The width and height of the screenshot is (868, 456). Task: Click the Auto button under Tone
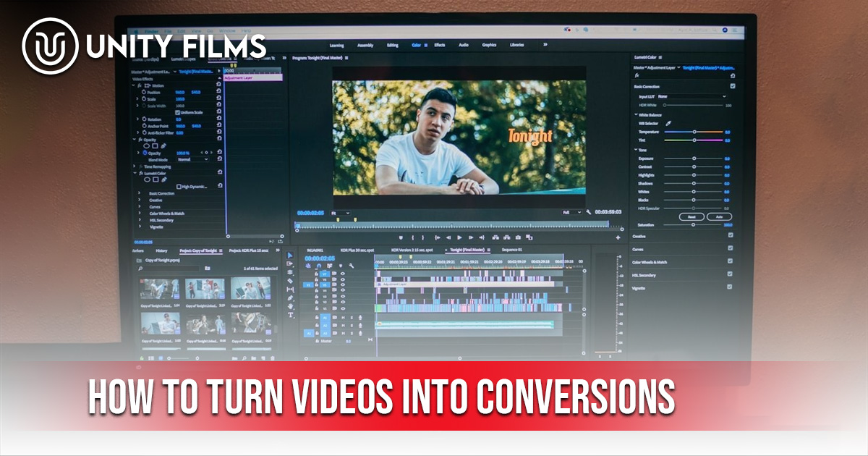coord(718,216)
